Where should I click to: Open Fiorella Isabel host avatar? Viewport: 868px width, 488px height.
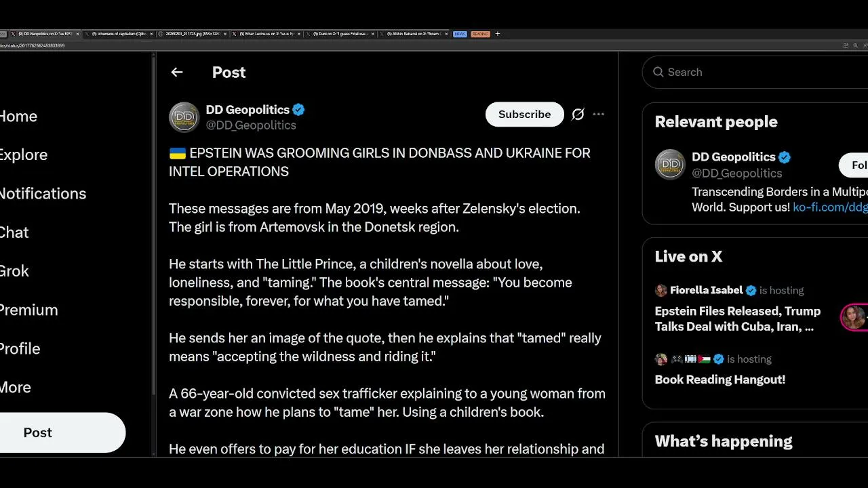point(661,290)
